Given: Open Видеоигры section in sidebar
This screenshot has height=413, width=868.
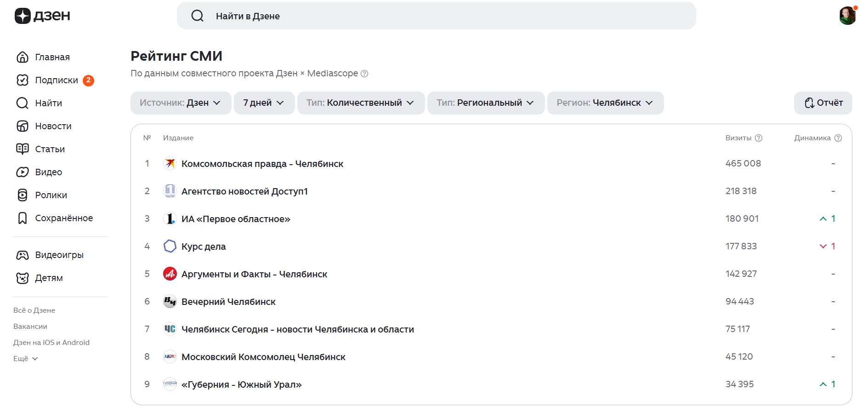Looking at the screenshot, I should pyautogui.click(x=59, y=255).
